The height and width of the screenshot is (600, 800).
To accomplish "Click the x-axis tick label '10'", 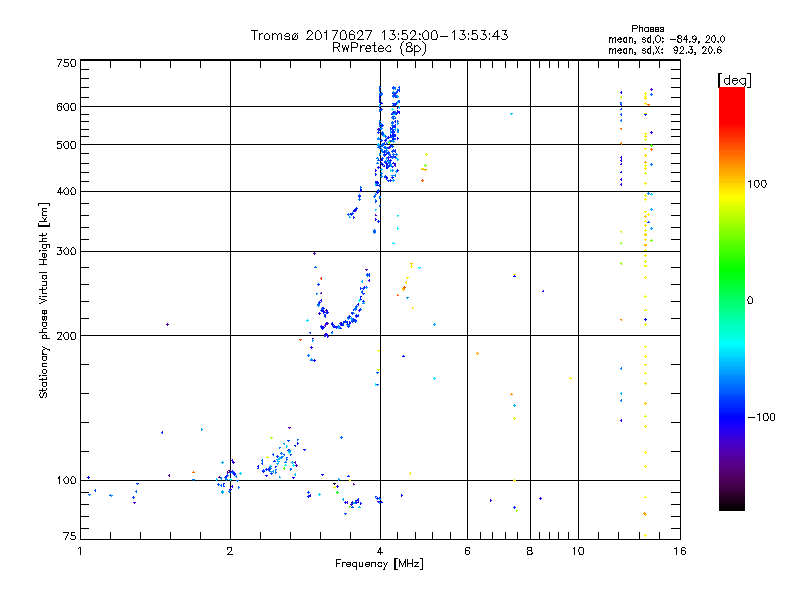I will click(578, 551).
